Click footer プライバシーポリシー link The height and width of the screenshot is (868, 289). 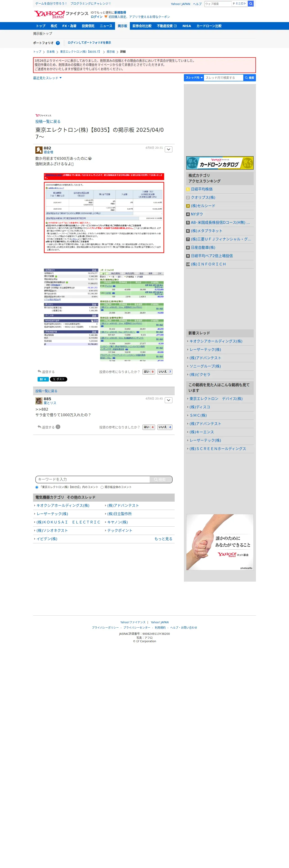tap(105, 627)
